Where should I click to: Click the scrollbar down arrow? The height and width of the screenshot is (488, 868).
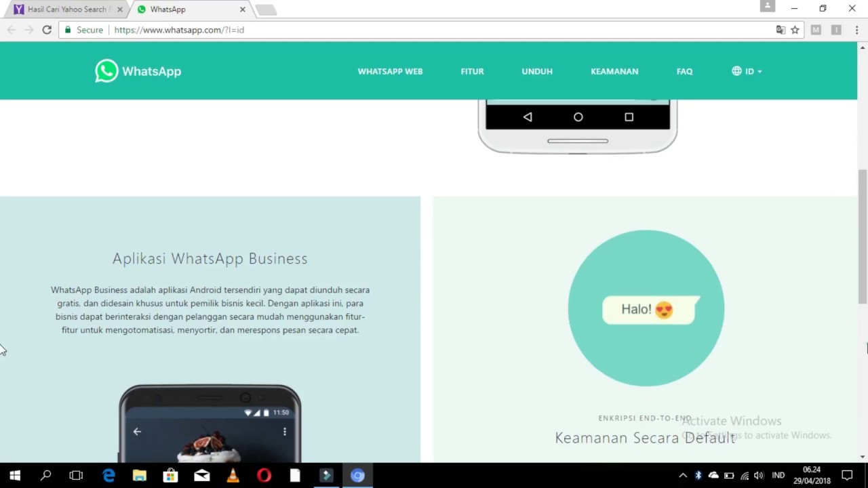[863, 457]
